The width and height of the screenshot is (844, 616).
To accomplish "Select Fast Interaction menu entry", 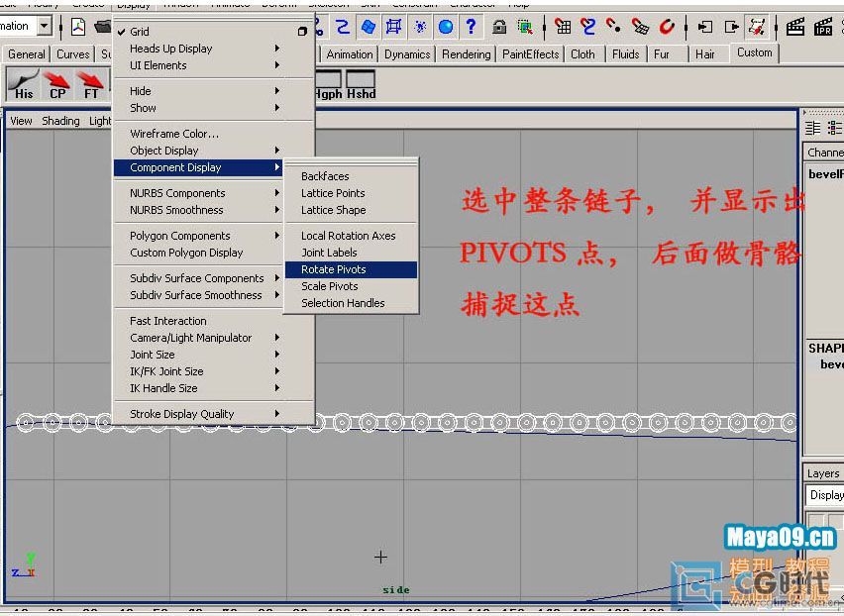I will point(168,321).
